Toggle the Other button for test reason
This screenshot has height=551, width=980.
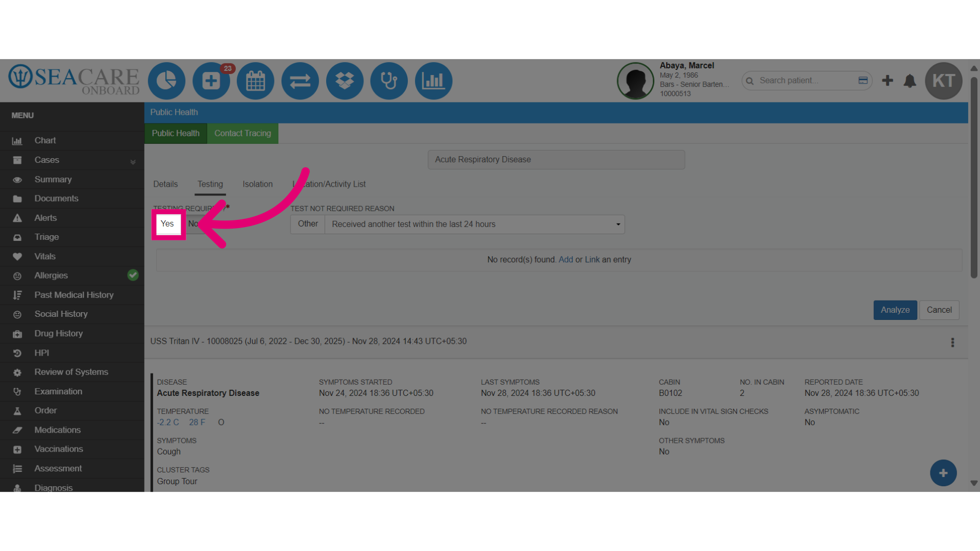(x=308, y=224)
